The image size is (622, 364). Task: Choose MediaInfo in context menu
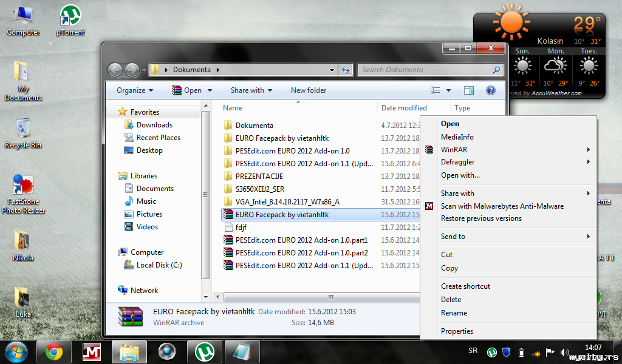pyautogui.click(x=508, y=137)
